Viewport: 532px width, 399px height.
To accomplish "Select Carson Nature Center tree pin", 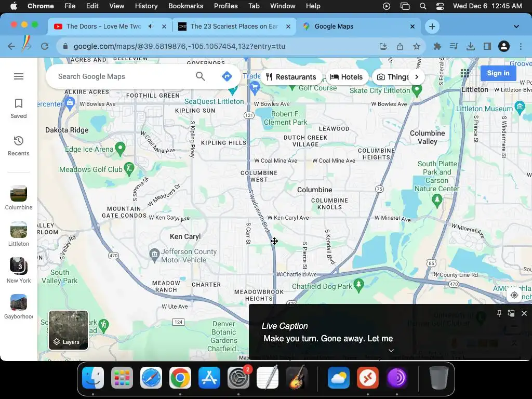I will click(x=437, y=201).
